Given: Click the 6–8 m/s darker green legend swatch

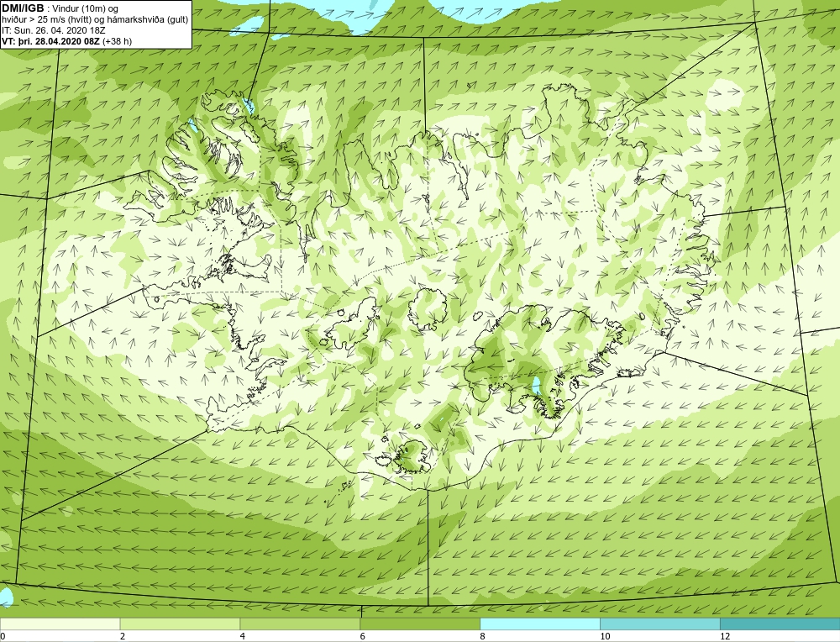Looking at the screenshot, I should [x=420, y=624].
